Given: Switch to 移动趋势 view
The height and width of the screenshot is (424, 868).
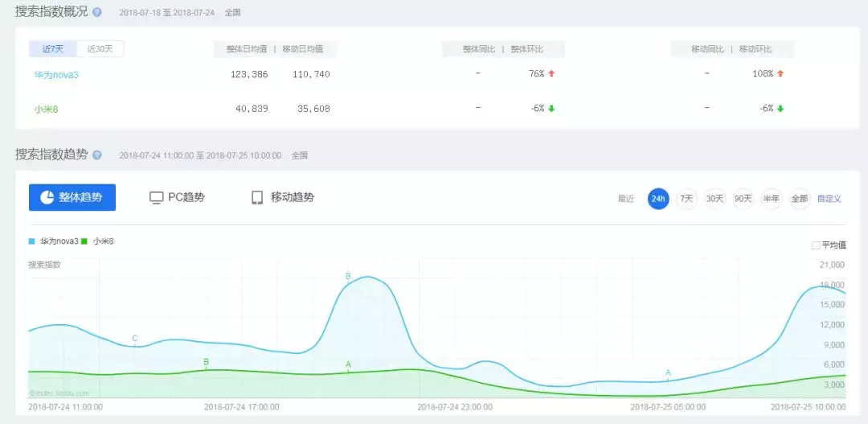Looking at the screenshot, I should pyautogui.click(x=283, y=197).
